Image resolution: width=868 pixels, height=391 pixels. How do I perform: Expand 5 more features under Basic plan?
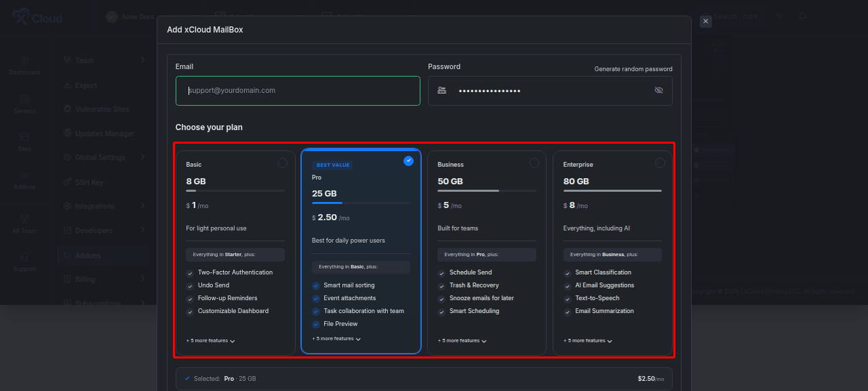click(211, 341)
